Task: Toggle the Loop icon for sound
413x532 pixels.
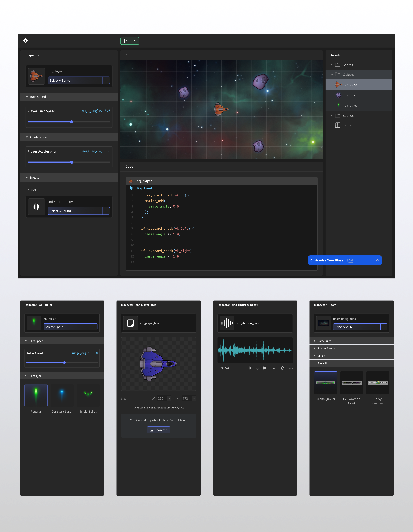Action: pyautogui.click(x=283, y=368)
